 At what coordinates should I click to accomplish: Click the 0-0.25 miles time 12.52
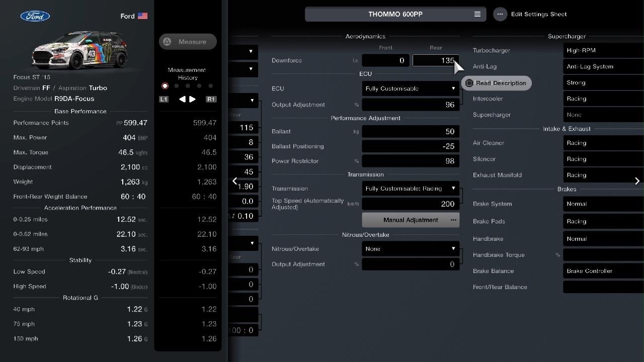point(125,219)
